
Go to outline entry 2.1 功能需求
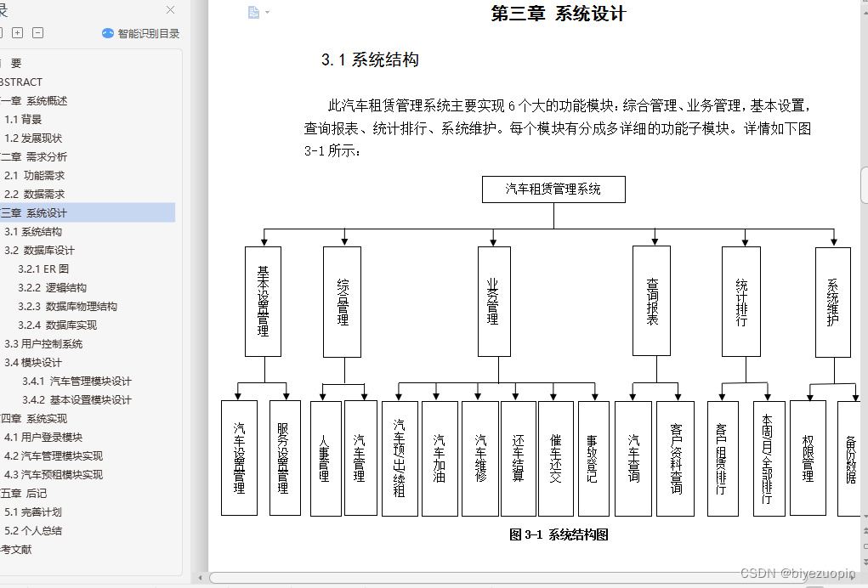pyautogui.click(x=34, y=176)
